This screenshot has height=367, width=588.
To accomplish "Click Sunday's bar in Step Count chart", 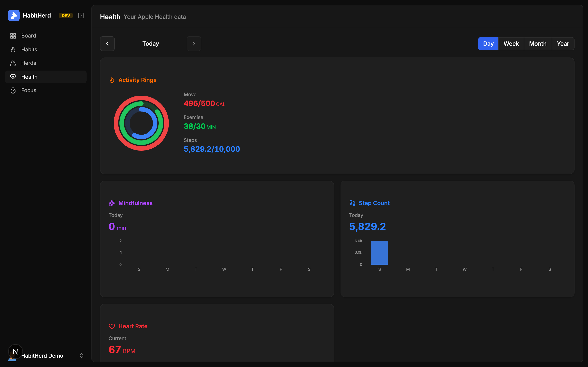I will (x=380, y=253).
